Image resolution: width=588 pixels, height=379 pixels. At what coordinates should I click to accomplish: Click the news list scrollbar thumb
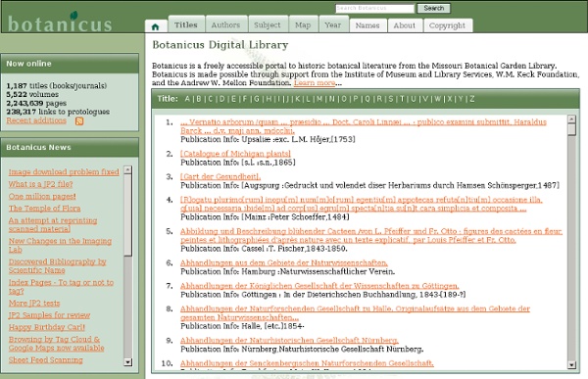click(127, 214)
